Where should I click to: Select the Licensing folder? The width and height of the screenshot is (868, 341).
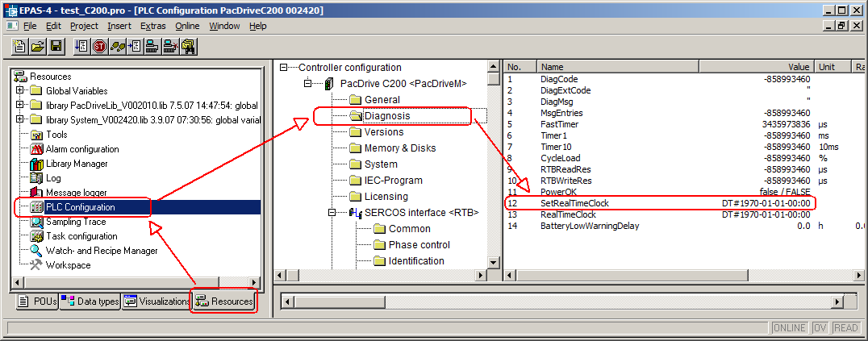coord(386,197)
